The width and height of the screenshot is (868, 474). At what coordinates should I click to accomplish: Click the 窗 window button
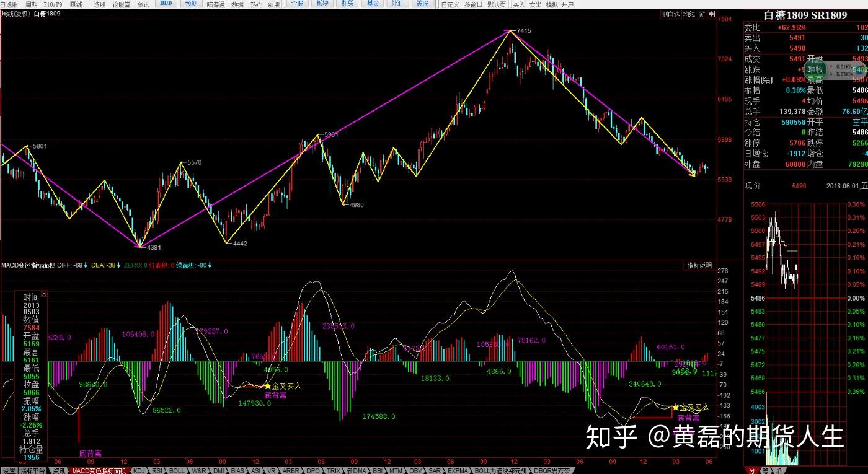[702, 14]
